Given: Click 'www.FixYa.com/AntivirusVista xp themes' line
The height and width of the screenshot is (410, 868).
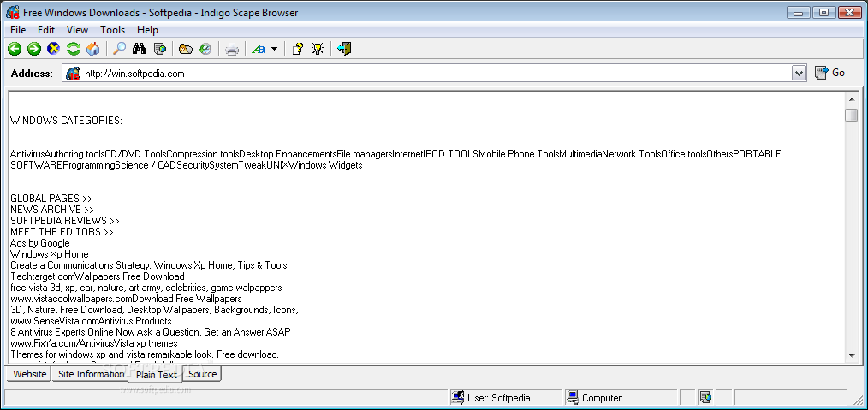Looking at the screenshot, I should pos(93,343).
